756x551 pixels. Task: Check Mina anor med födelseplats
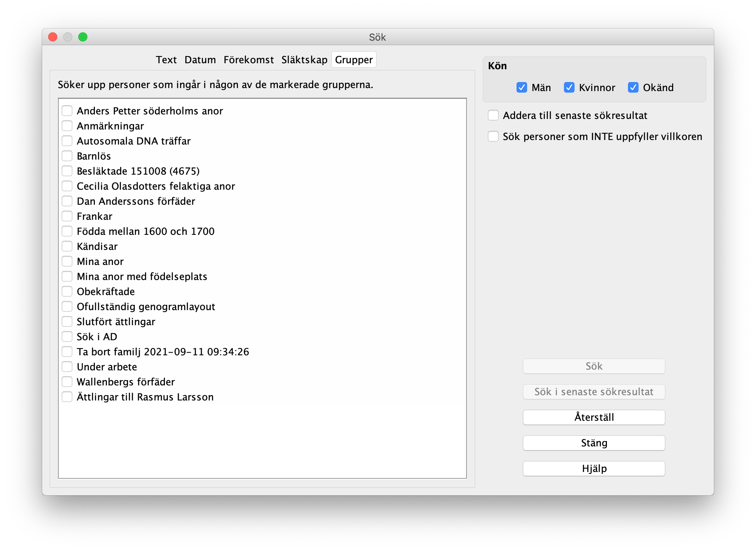pyautogui.click(x=67, y=276)
